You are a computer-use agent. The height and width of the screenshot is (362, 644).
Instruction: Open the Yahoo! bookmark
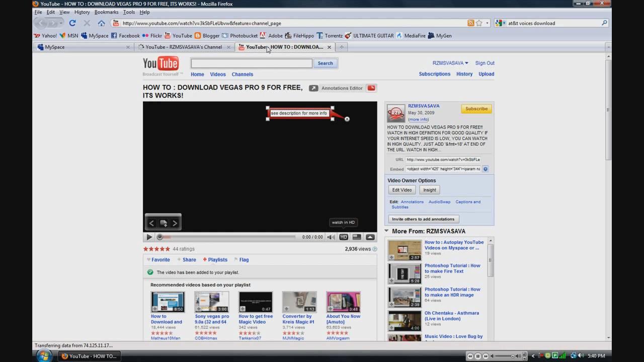(x=45, y=36)
